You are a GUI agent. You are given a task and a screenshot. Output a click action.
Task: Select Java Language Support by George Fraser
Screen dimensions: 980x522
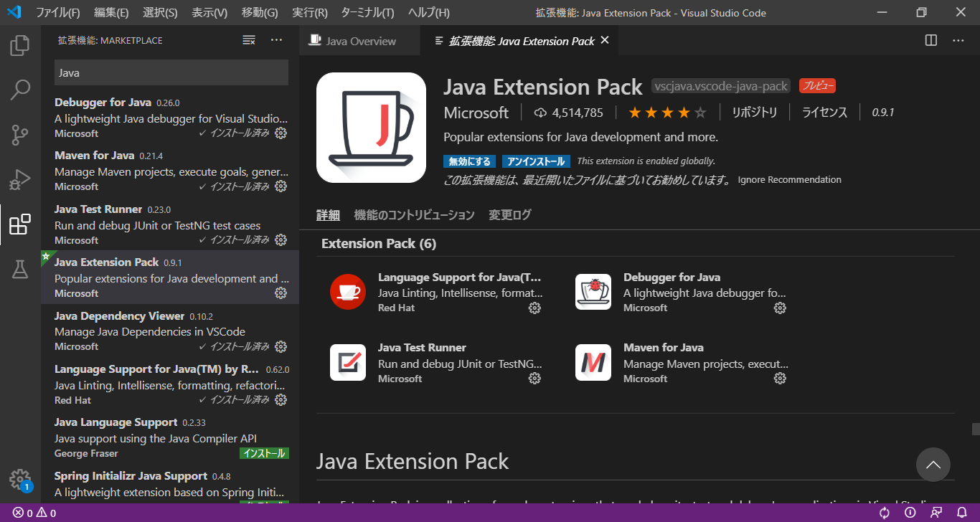170,437
